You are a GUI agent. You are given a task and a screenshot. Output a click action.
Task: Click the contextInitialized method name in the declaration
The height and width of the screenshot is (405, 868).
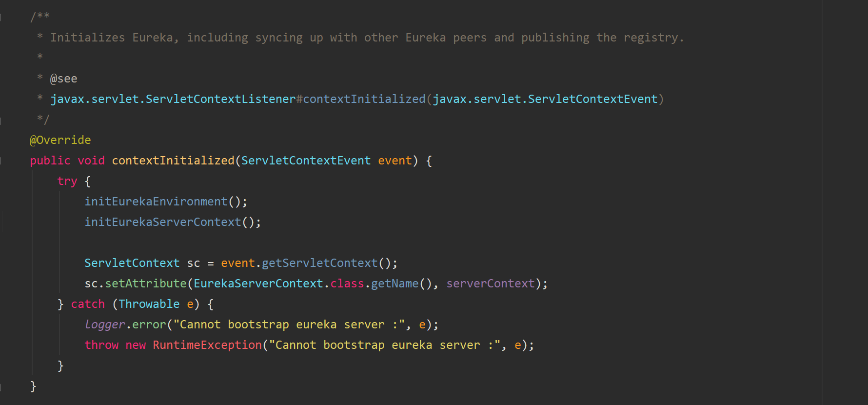[x=173, y=161]
